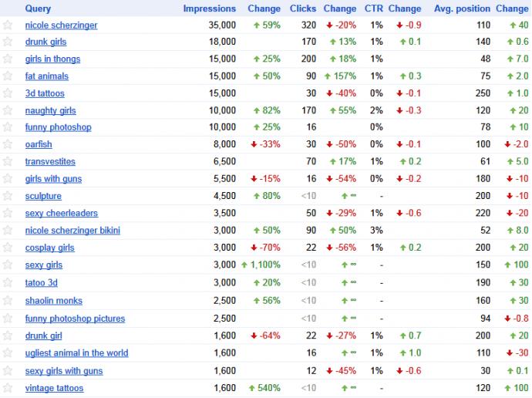
Task: Open the shaolin monks query link
Action: click(x=54, y=301)
